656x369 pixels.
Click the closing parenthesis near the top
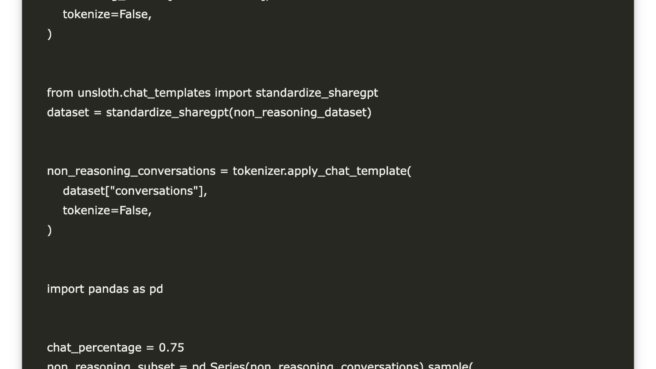click(x=49, y=34)
